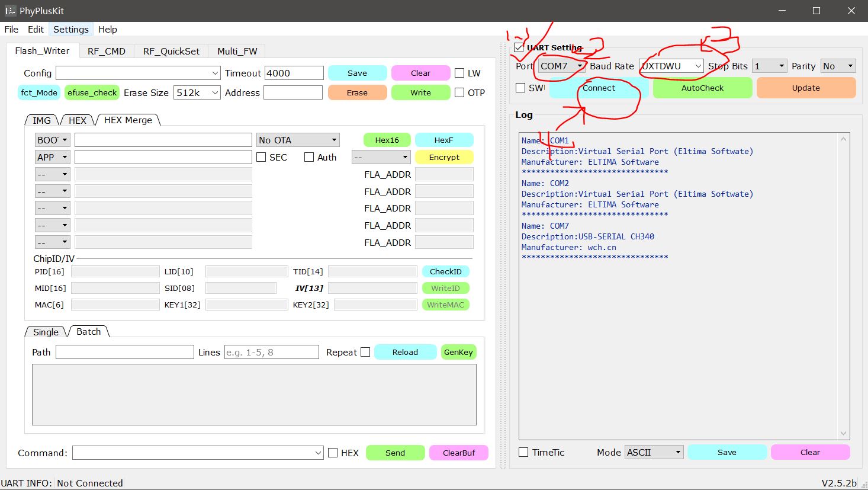868x490 pixels.
Task: Select the Flash_Writer tab
Action: (x=42, y=50)
